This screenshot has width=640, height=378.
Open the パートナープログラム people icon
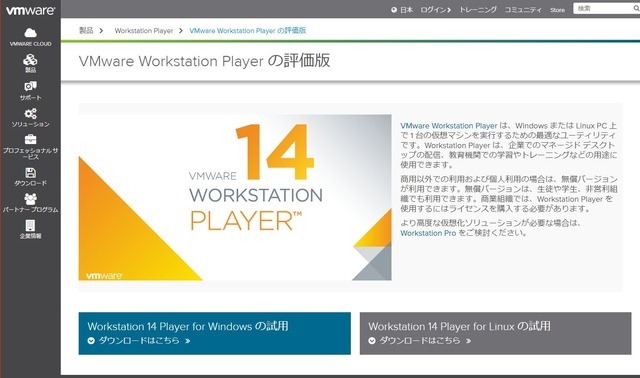(x=30, y=199)
